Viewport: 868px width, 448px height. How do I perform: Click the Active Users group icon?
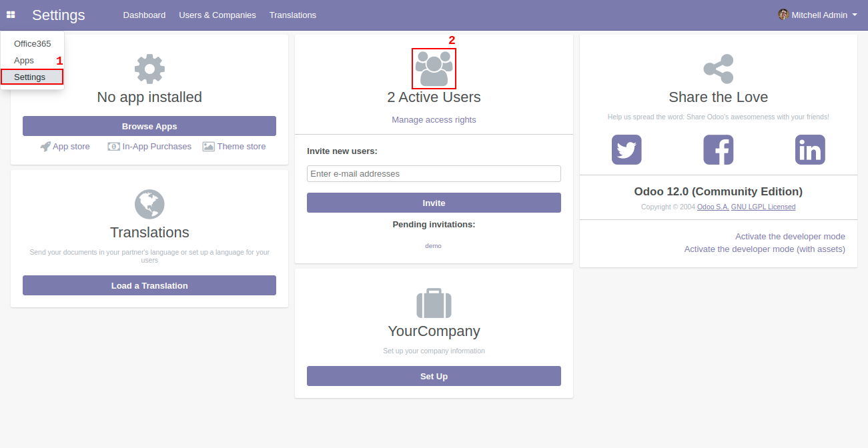(434, 69)
